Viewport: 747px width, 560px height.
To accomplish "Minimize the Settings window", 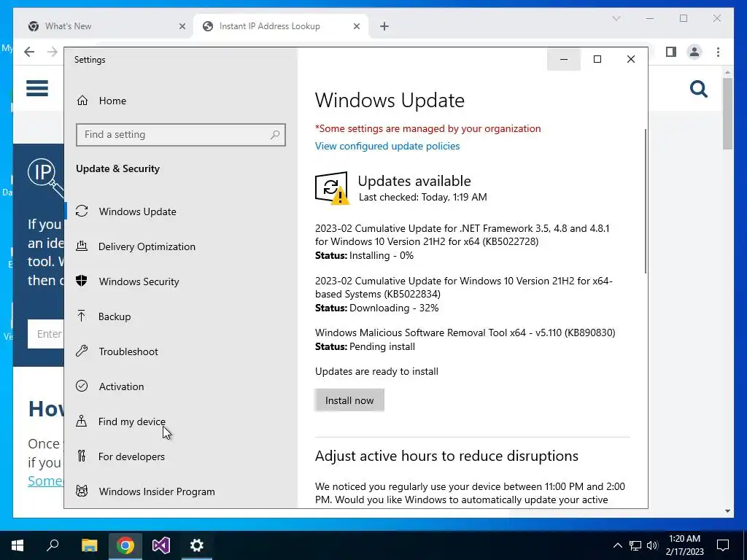I will 564,59.
